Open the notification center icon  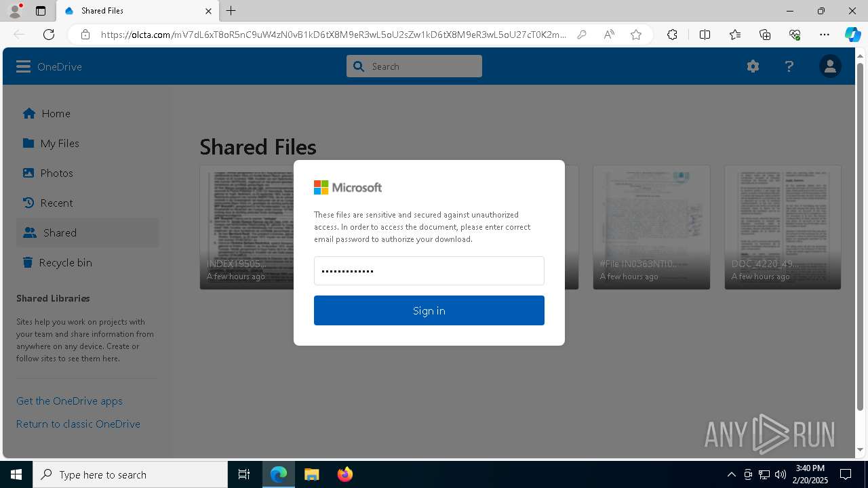[x=846, y=474]
